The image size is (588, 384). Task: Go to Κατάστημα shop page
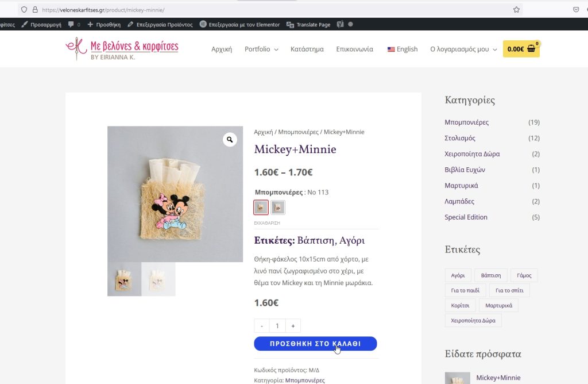[307, 49]
